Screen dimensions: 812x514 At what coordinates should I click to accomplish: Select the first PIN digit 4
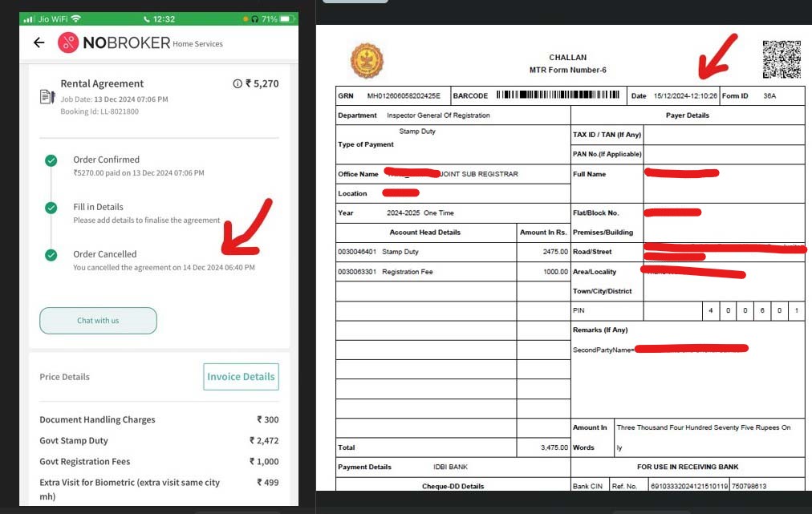tap(711, 310)
